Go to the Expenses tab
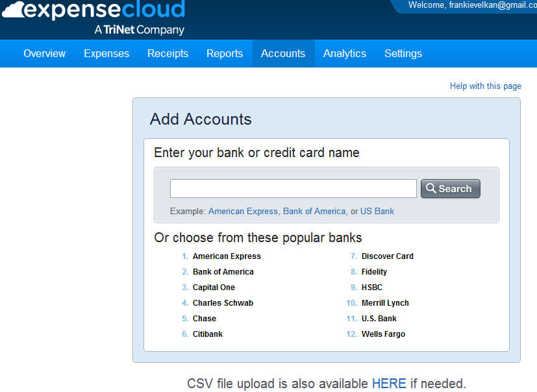This screenshot has height=392, width=537. pyautogui.click(x=106, y=53)
